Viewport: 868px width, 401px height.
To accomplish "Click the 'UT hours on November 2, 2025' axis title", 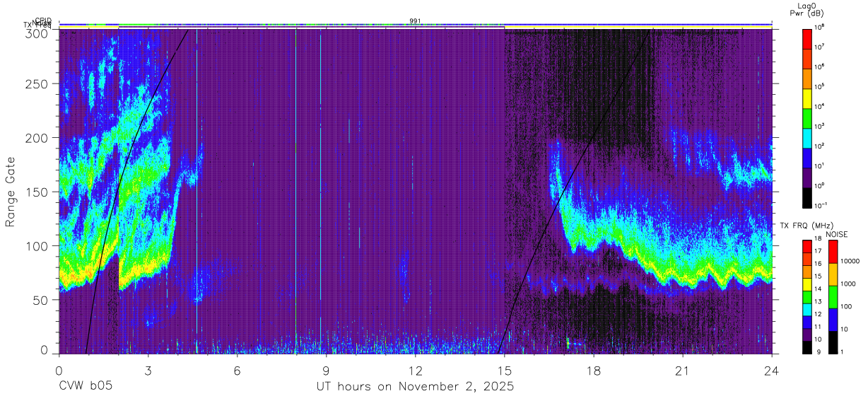I will click(414, 387).
